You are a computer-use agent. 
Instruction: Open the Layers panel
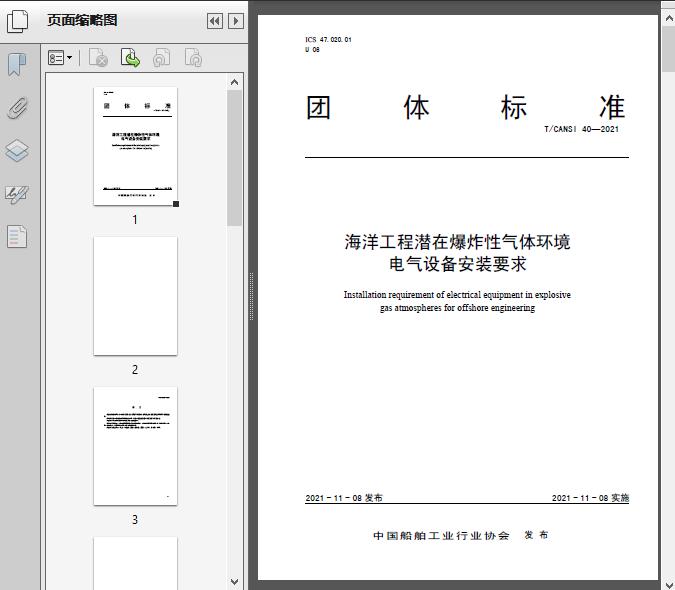pyautogui.click(x=17, y=151)
